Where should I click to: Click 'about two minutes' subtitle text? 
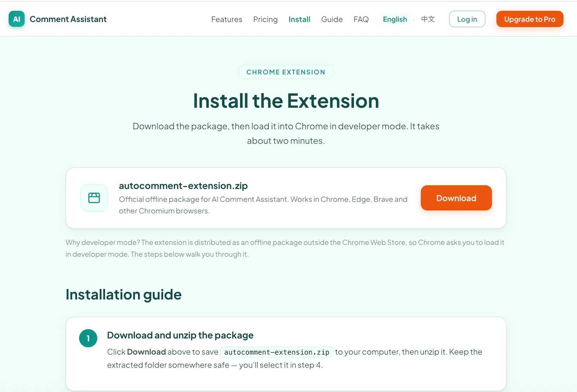(x=286, y=141)
